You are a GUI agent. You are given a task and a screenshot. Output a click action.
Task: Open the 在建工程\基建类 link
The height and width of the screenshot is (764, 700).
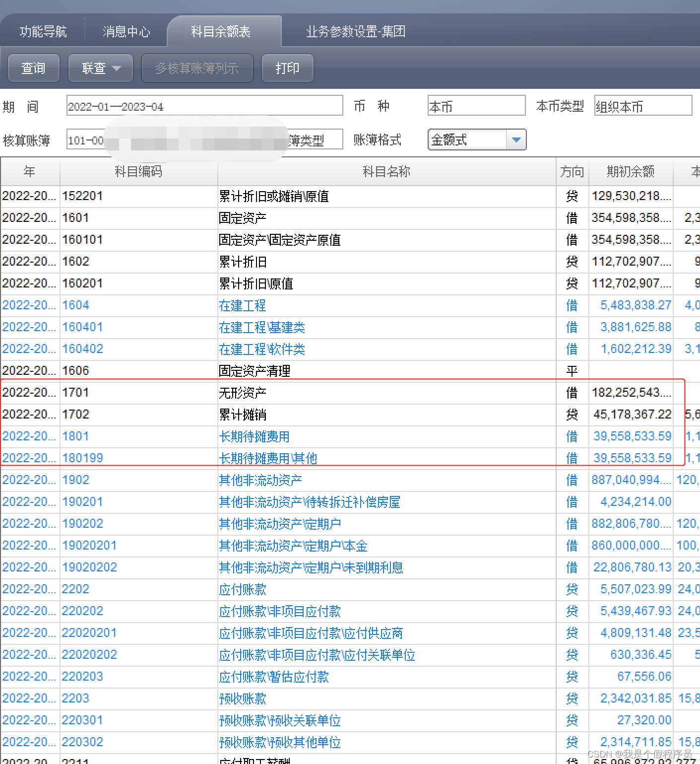click(262, 328)
